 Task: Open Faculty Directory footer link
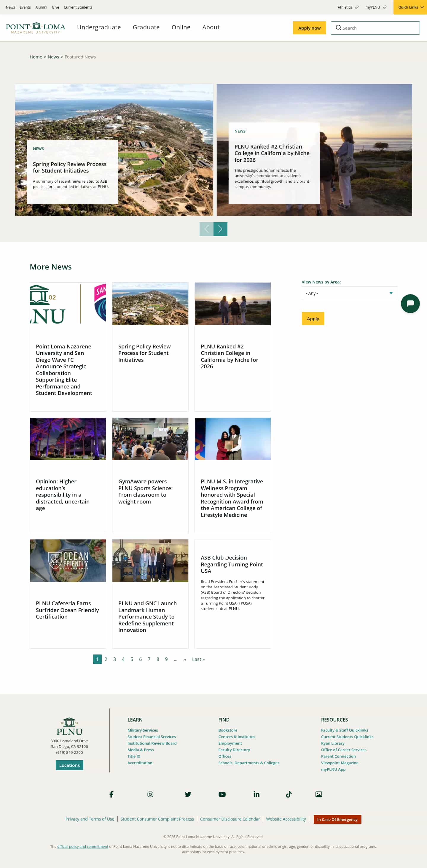[234, 750]
